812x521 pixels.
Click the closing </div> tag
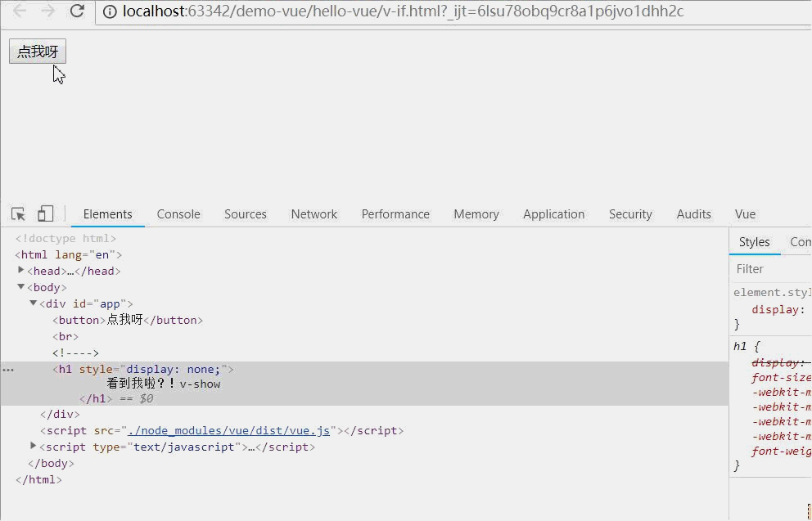tap(60, 415)
